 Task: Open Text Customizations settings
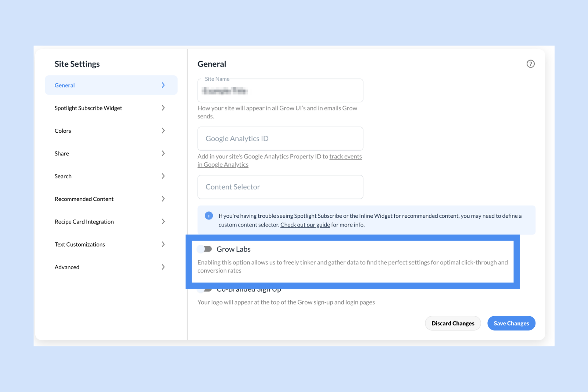(111, 244)
